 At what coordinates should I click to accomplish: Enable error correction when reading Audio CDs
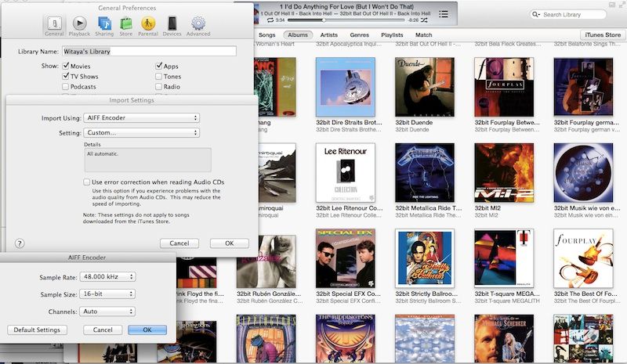pyautogui.click(x=86, y=182)
